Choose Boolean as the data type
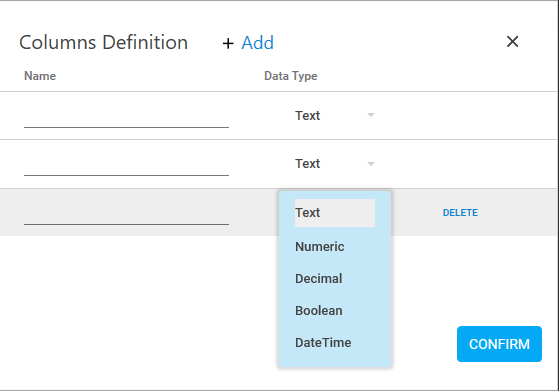 pyautogui.click(x=318, y=310)
